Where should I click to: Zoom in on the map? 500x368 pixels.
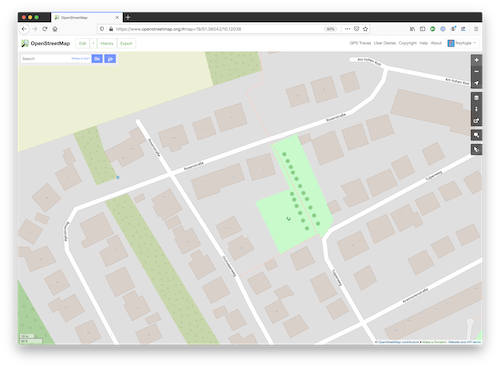[x=476, y=60]
